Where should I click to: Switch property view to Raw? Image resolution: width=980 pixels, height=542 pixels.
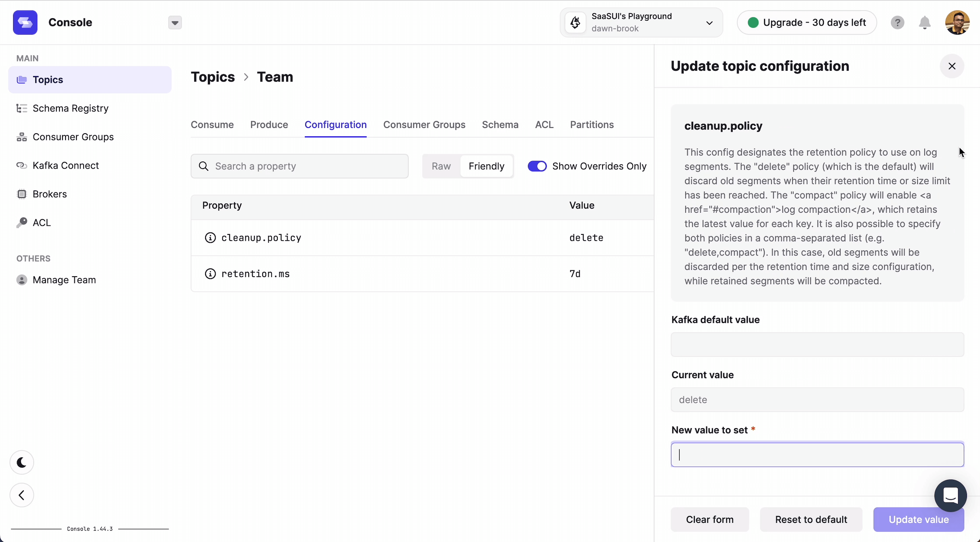point(441,166)
